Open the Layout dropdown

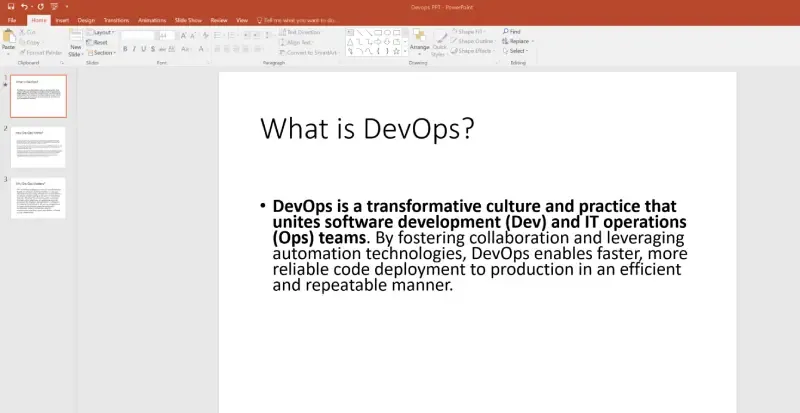click(100, 32)
